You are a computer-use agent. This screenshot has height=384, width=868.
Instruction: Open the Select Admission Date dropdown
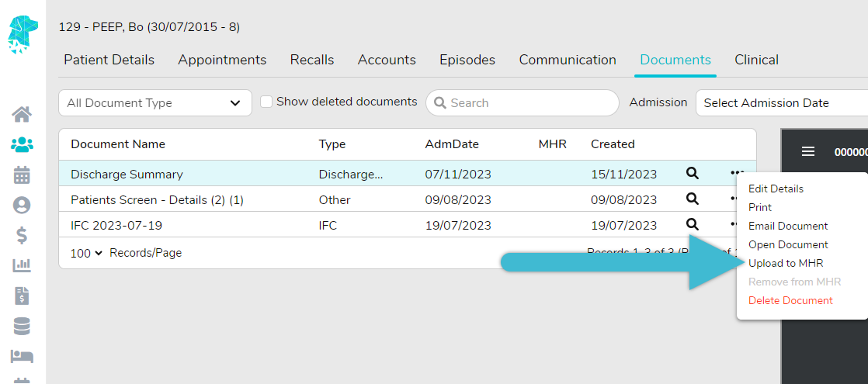(x=781, y=103)
